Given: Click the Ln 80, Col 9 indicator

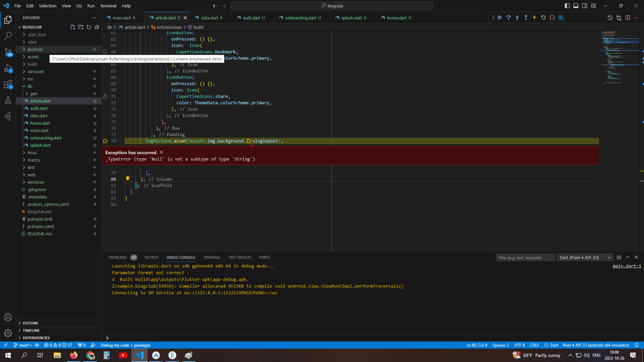Looking at the screenshot, I should click(x=477, y=345).
